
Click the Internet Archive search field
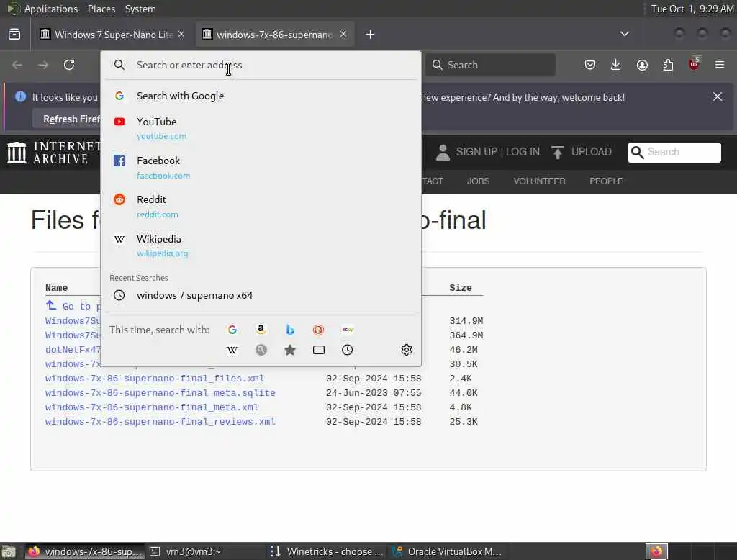[674, 153]
